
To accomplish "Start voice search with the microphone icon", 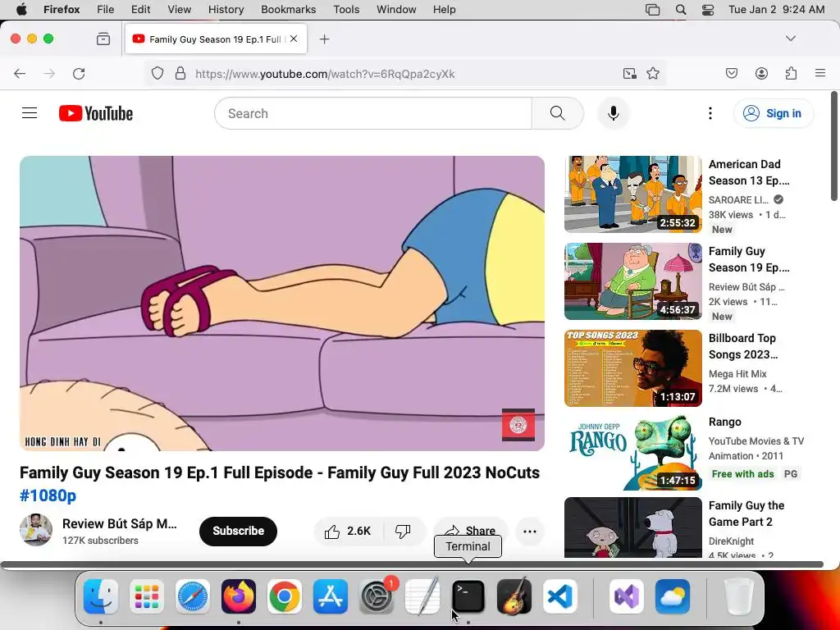I will click(x=614, y=113).
